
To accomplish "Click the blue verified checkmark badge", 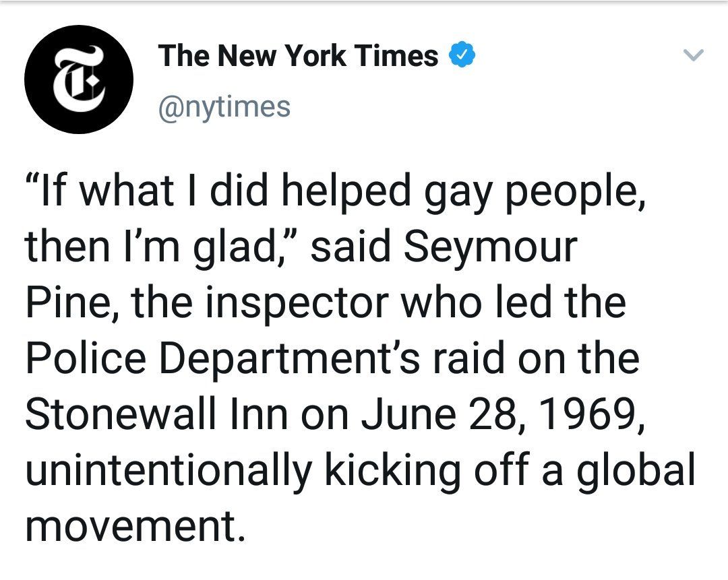I will [461, 55].
